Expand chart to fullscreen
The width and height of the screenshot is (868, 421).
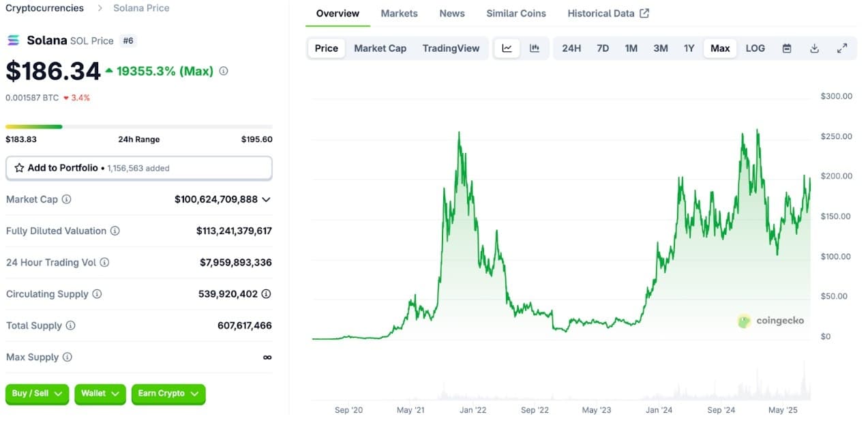pyautogui.click(x=842, y=48)
